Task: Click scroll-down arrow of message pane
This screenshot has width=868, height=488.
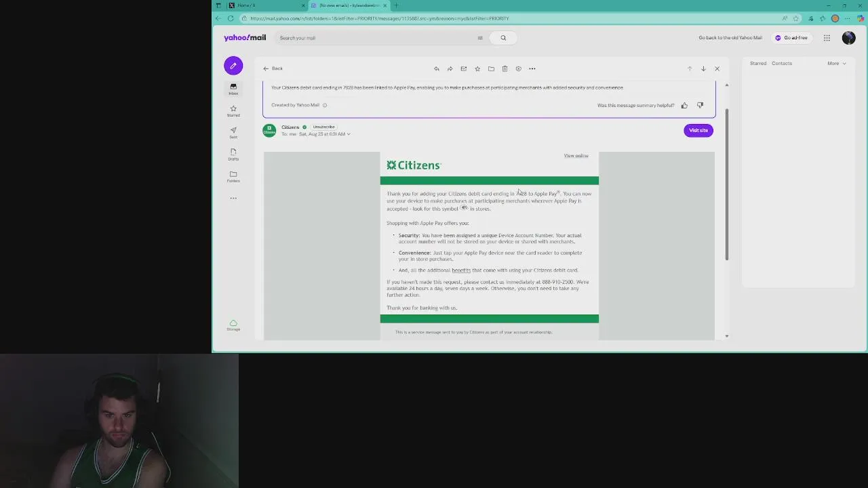Action: tap(726, 336)
